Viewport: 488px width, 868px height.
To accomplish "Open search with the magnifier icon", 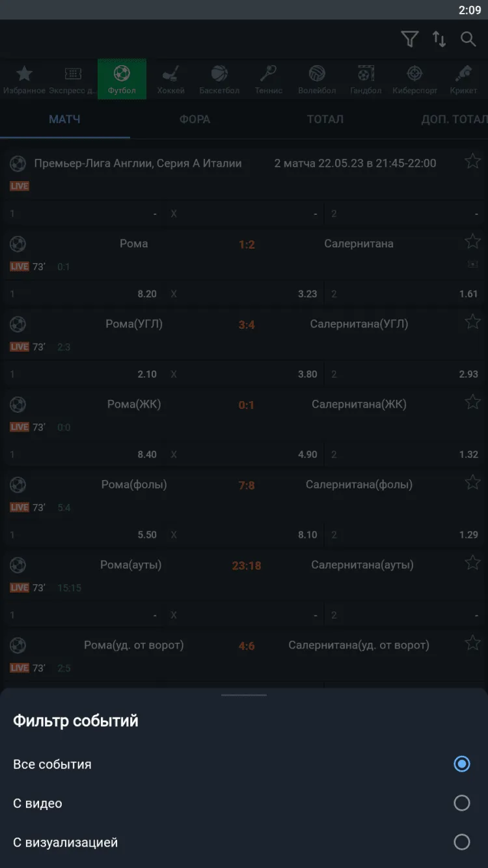I will (468, 39).
